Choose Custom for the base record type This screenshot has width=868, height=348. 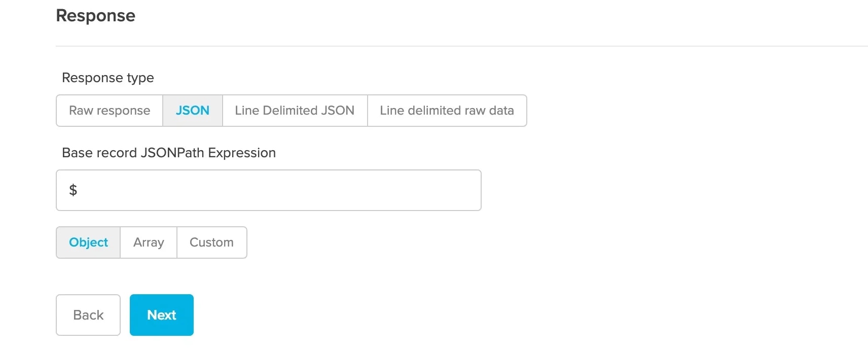pos(211,242)
